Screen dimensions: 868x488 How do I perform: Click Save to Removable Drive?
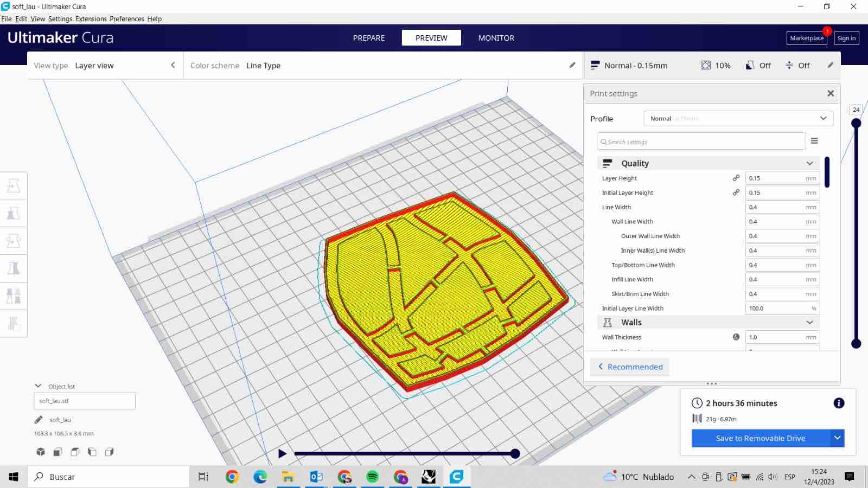tap(761, 438)
